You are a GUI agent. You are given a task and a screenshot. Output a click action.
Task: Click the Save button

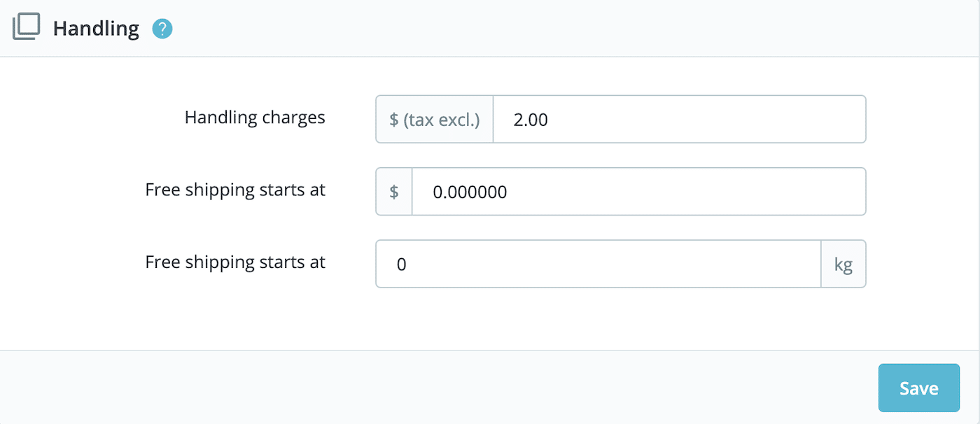[918, 388]
